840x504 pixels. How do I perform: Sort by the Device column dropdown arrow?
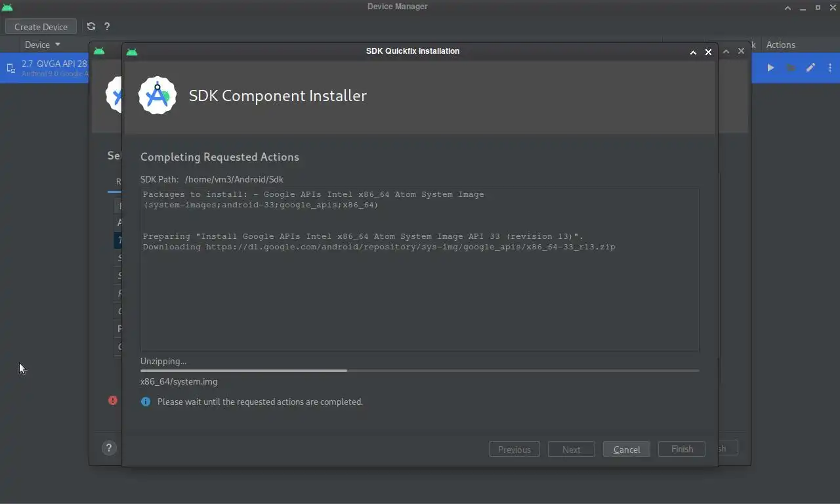[58, 45]
